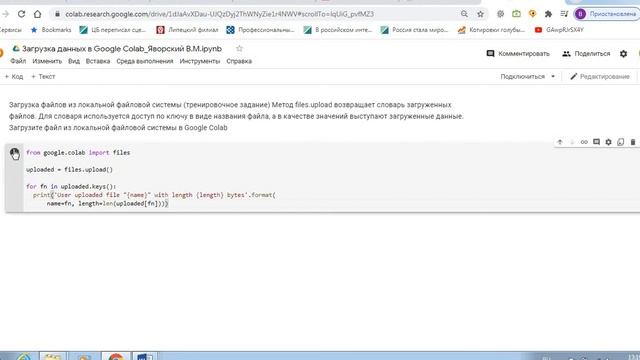
Task: Open Internet Explorer in the taskbar
Action: [24, 356]
